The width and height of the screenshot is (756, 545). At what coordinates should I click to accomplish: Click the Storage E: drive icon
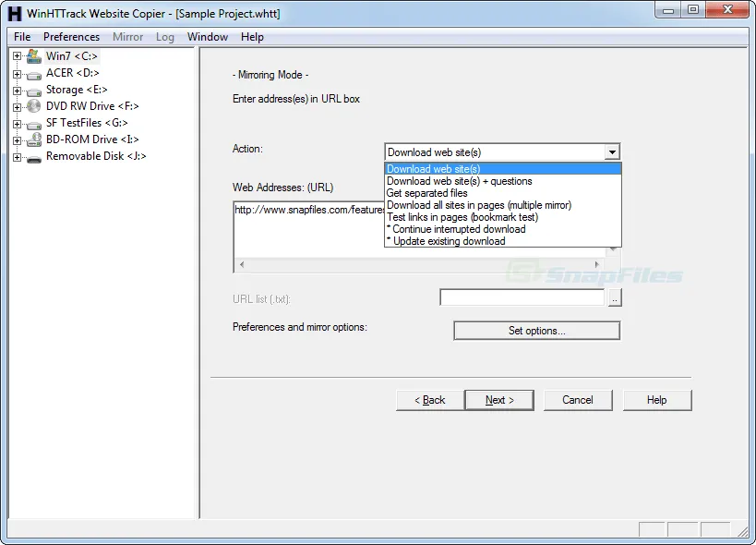34,91
